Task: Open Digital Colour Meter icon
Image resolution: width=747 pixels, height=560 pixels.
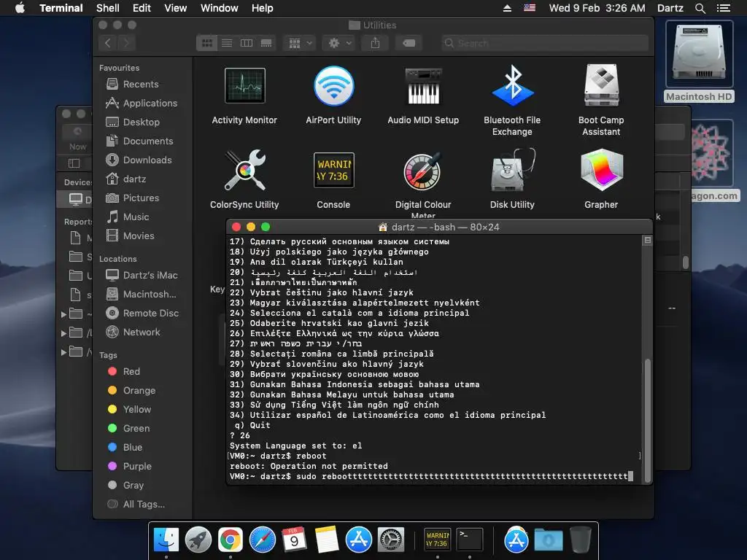Action: (x=422, y=171)
